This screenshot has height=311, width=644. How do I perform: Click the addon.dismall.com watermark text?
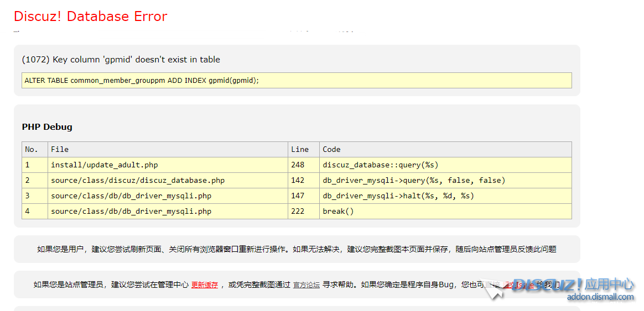[600, 297]
